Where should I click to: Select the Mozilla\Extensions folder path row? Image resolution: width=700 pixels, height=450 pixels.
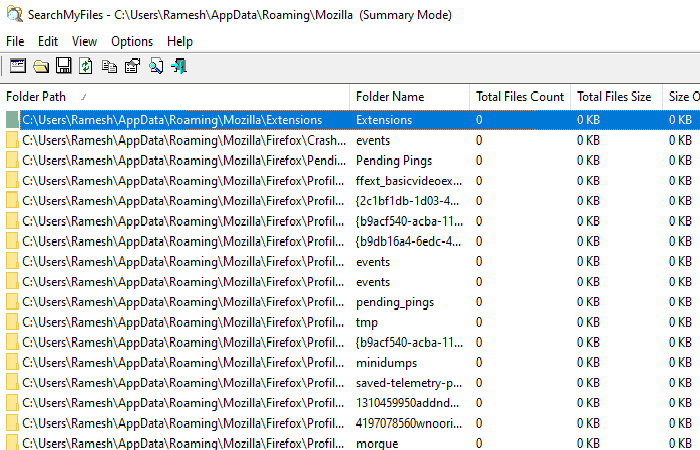pos(172,120)
